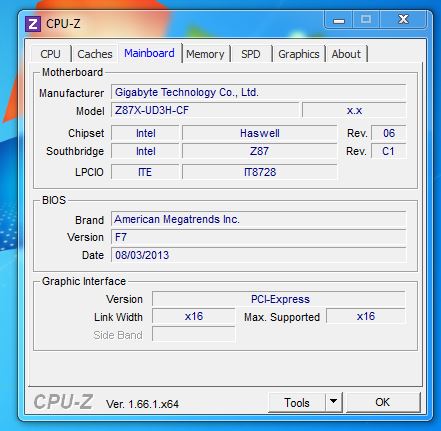This screenshot has height=431, width=441.
Task: Expand the Tools dropdown arrow
Action: 333,402
